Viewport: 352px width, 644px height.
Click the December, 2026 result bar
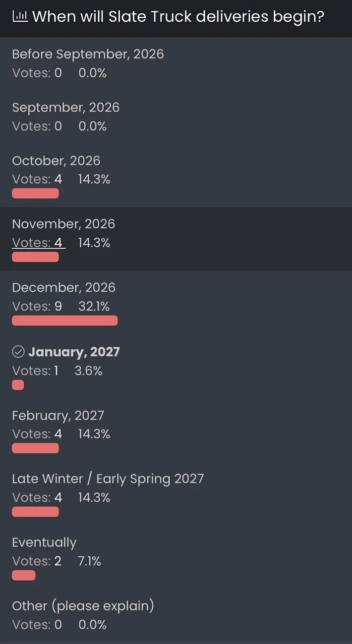point(64,321)
